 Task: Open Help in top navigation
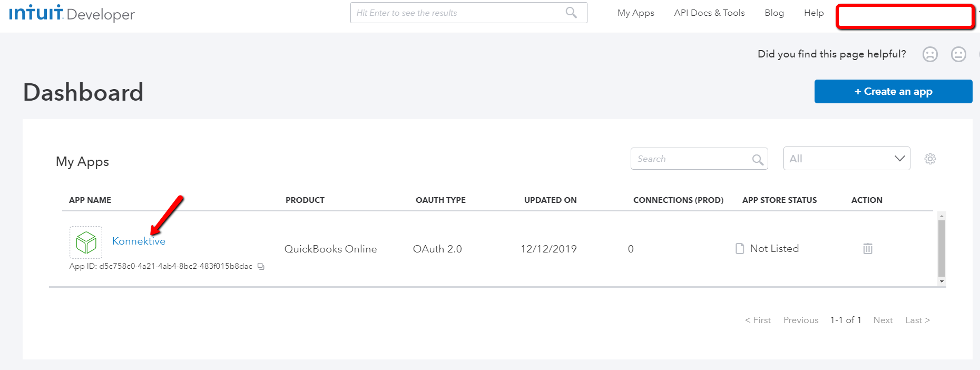[x=814, y=13]
